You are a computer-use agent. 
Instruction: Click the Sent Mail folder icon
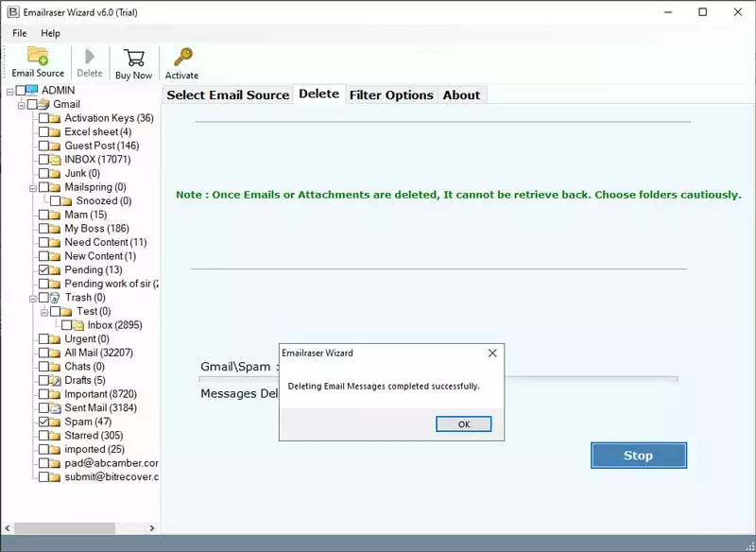coord(55,407)
